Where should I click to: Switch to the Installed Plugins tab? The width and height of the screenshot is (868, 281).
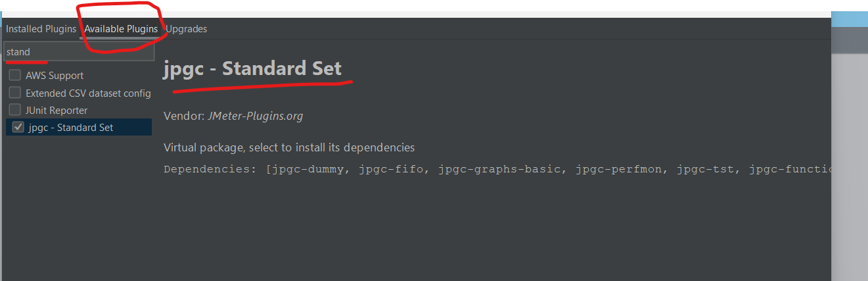click(41, 29)
